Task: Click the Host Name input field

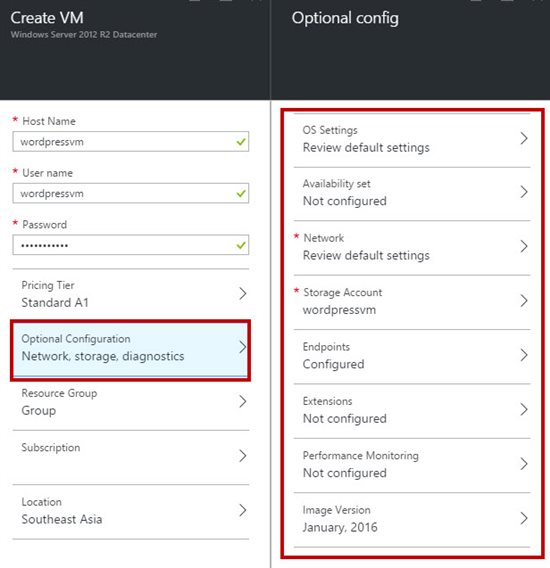Action: [130, 142]
